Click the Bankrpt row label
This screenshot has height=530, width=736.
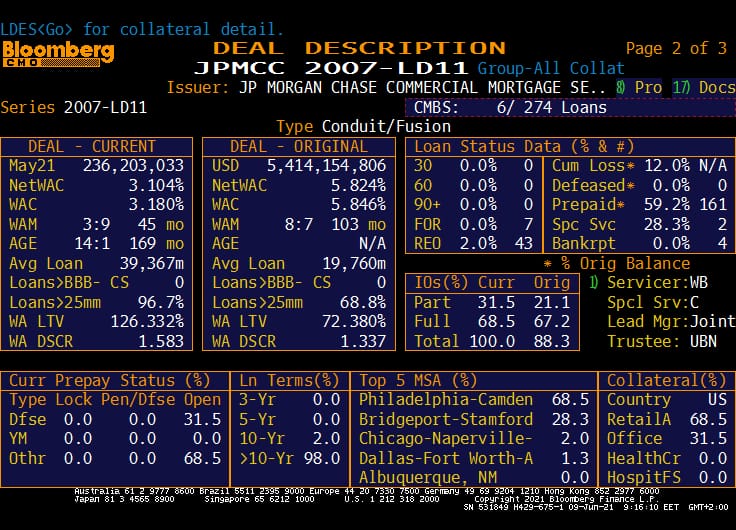583,244
